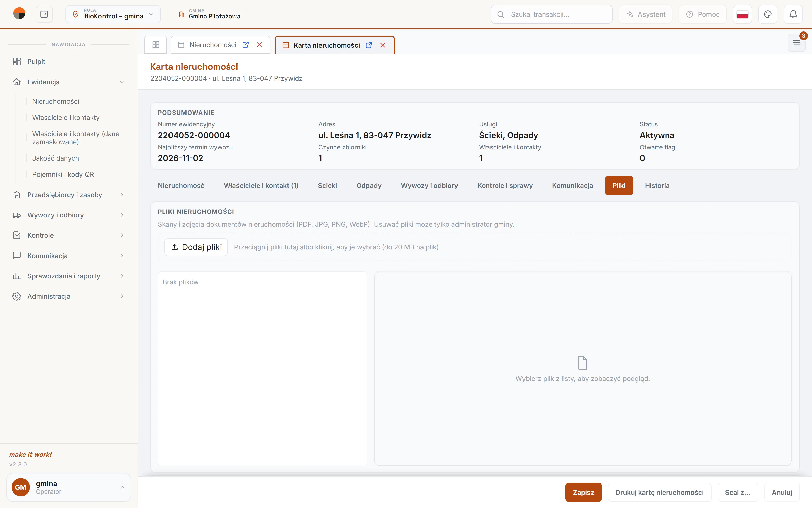
Task: Open the hamburger menu with badge 3
Action: 797,43
